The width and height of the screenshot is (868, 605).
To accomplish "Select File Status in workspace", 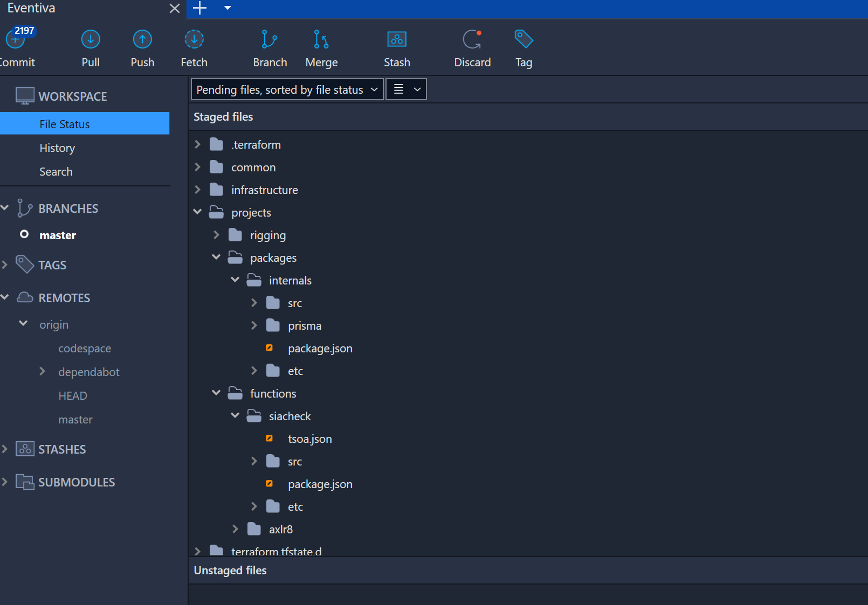I will pos(85,124).
